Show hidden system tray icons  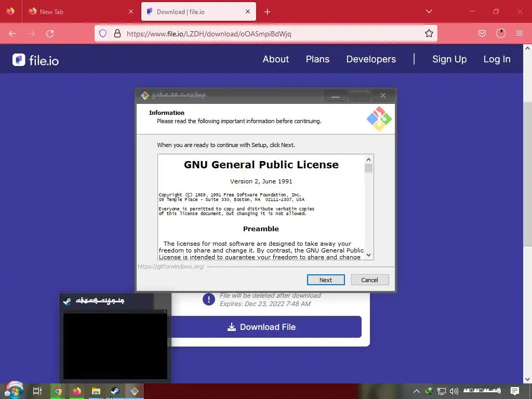click(416, 391)
